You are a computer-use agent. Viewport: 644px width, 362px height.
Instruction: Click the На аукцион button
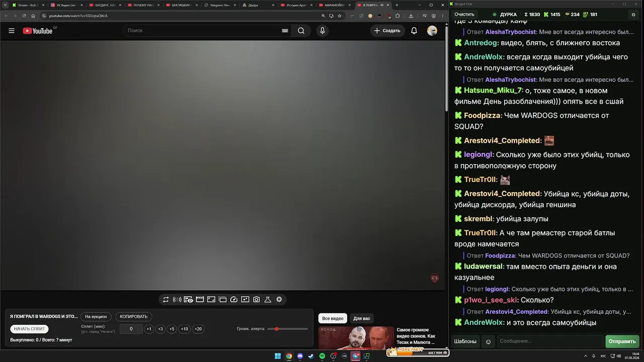(x=96, y=317)
